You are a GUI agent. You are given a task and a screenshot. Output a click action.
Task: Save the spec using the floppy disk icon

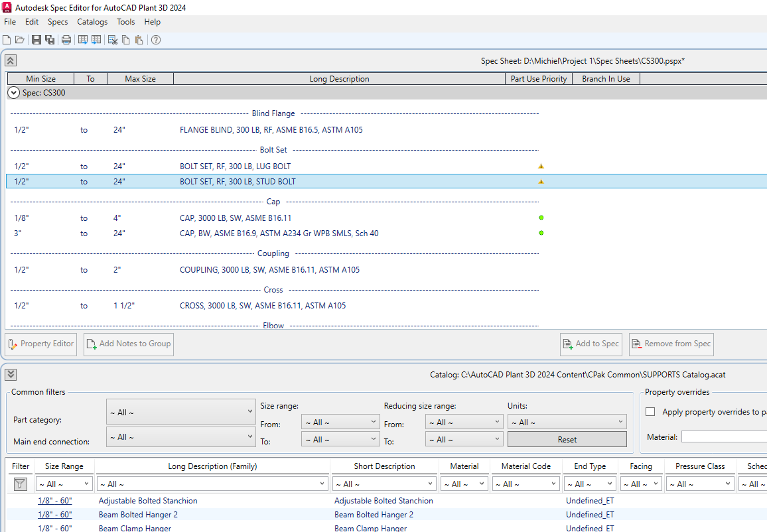click(36, 40)
